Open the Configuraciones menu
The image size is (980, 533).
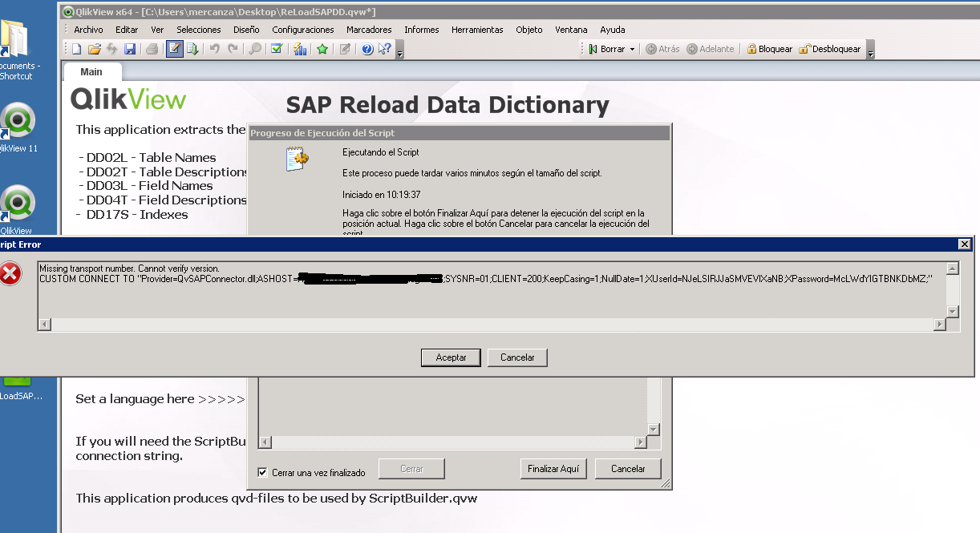click(303, 30)
